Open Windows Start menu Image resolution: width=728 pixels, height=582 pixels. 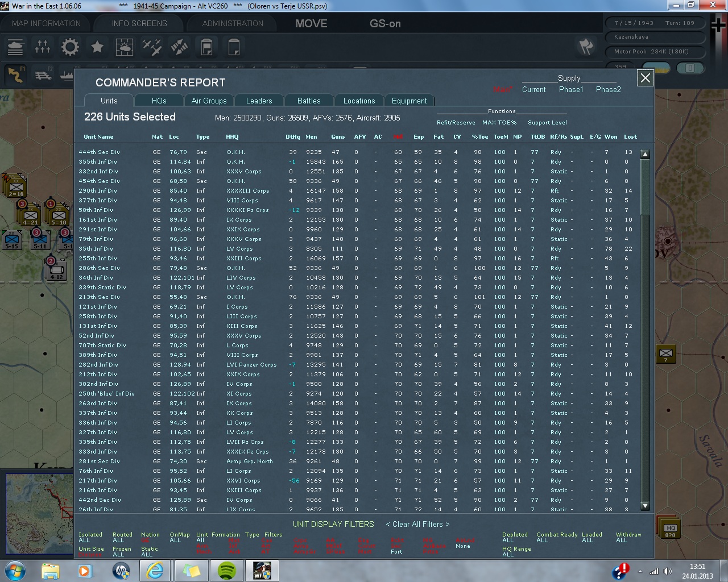tap(15, 571)
